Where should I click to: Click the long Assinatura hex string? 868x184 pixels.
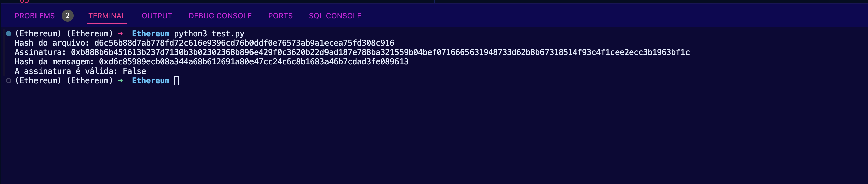[380, 52]
